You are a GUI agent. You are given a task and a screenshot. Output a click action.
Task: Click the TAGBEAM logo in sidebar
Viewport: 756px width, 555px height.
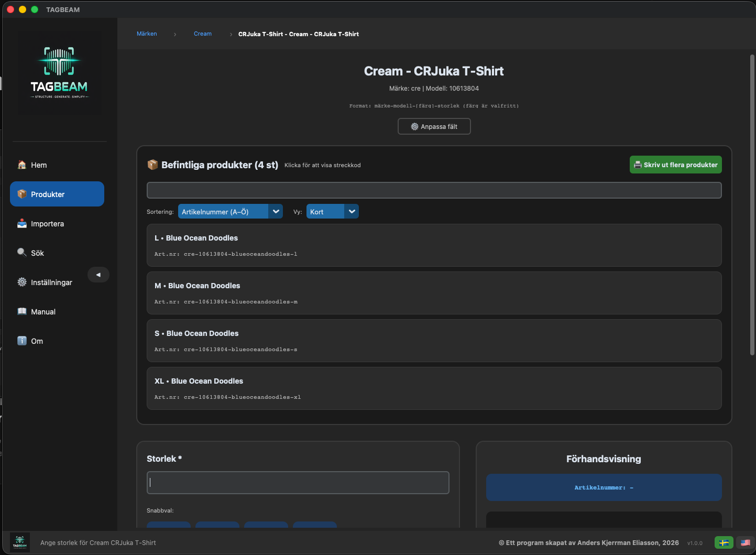coord(59,72)
